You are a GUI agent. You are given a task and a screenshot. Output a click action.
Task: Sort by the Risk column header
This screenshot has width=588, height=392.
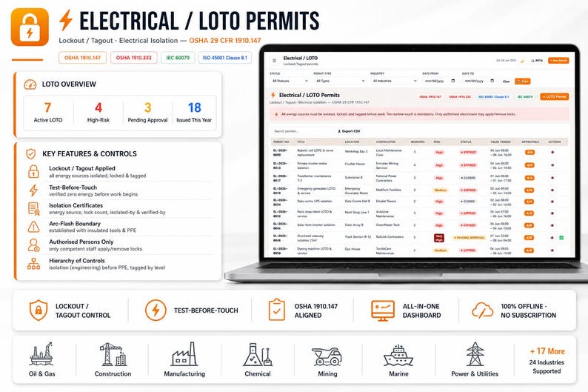tap(437, 142)
